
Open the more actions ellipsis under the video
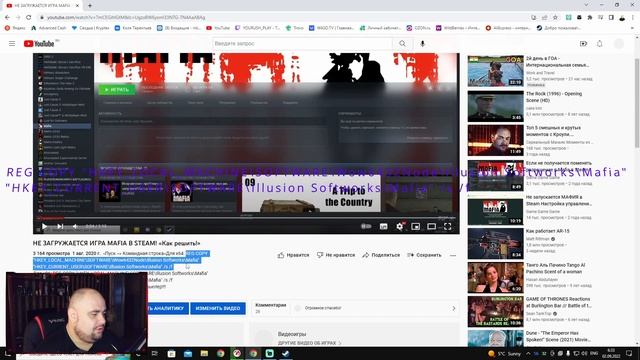[453, 256]
